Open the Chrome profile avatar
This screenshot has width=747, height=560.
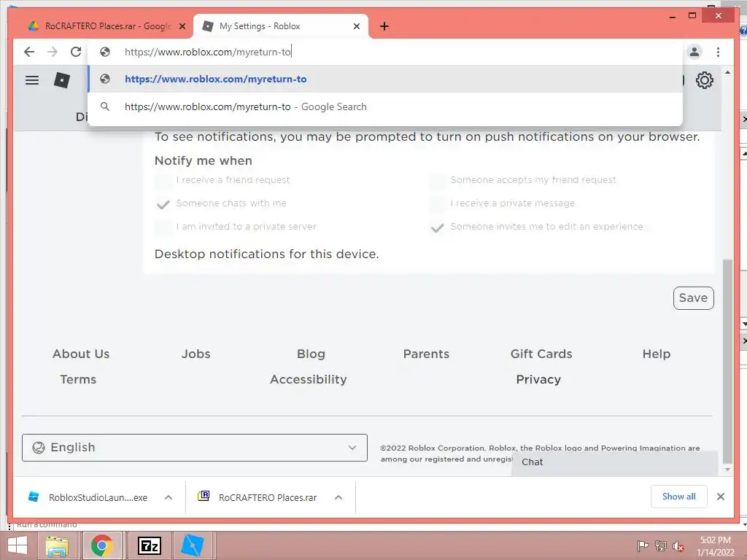694,52
